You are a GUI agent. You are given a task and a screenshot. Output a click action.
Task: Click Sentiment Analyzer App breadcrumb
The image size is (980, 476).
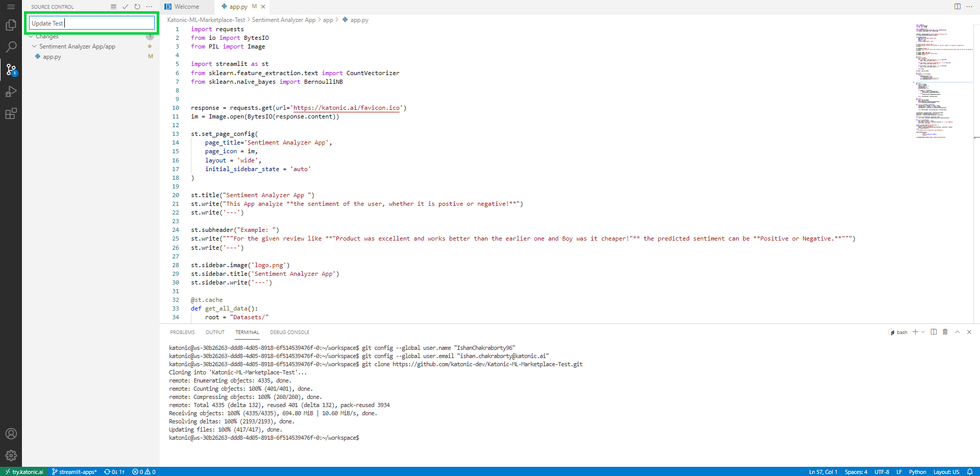[x=284, y=20]
